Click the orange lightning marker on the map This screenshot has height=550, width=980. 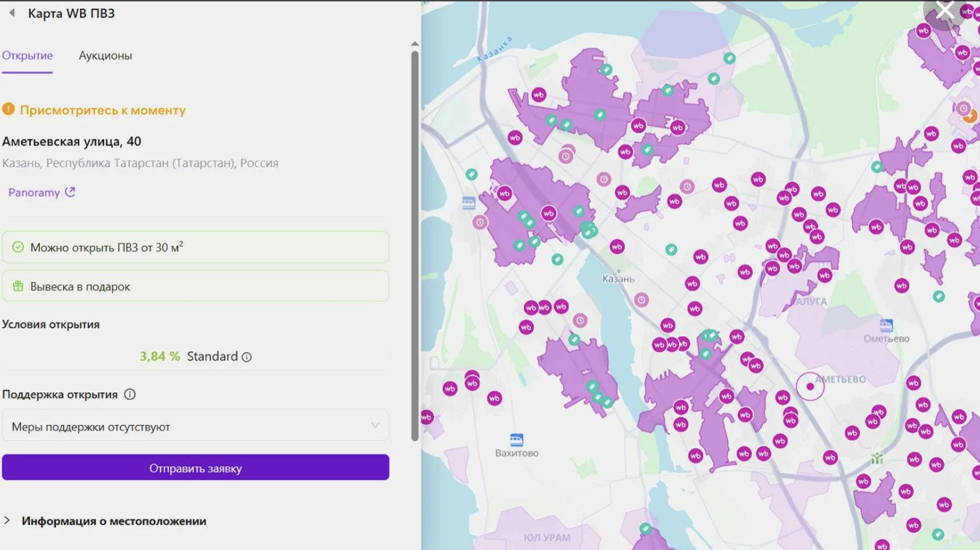click(970, 116)
